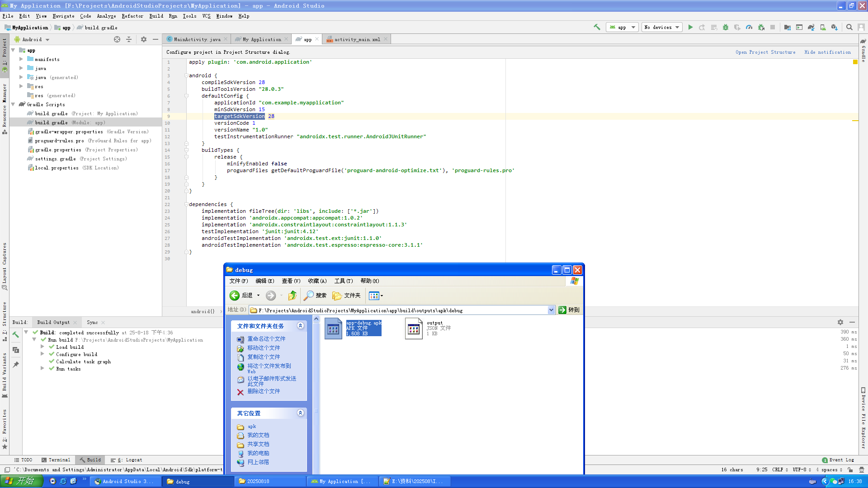Viewport: 868px width, 488px height.
Task: Click the address path field in debug window
Action: pyautogui.click(x=399, y=310)
